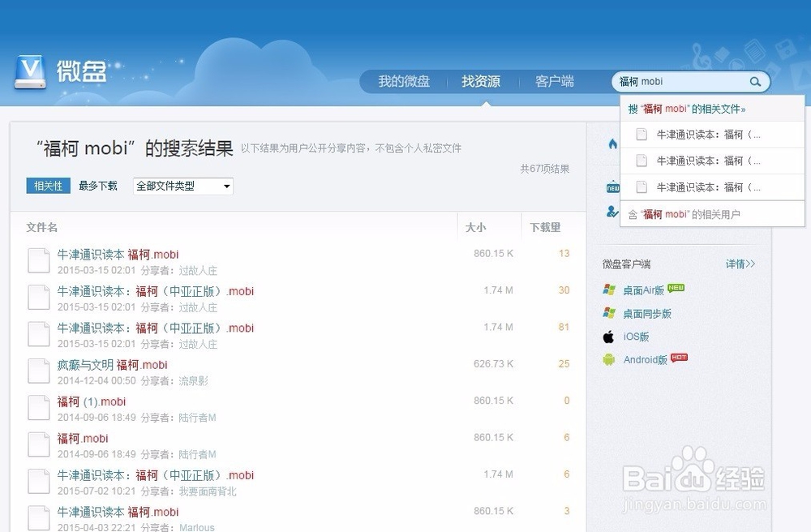Click the new badge icon in sidebar
The width and height of the screenshot is (811, 532).
pos(613,187)
